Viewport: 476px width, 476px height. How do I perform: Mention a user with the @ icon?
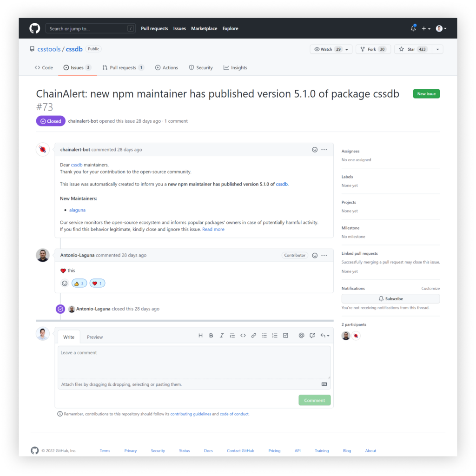(x=301, y=336)
